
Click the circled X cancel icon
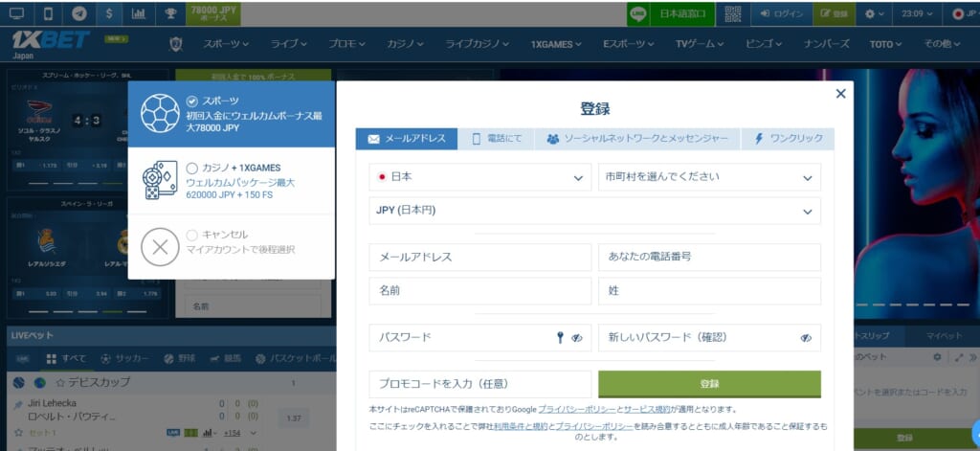tap(160, 246)
